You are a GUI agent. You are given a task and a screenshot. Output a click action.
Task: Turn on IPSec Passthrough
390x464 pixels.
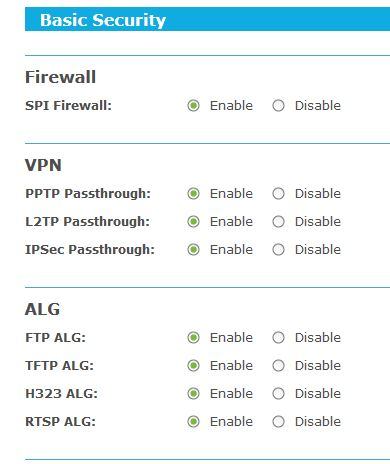[x=193, y=250]
